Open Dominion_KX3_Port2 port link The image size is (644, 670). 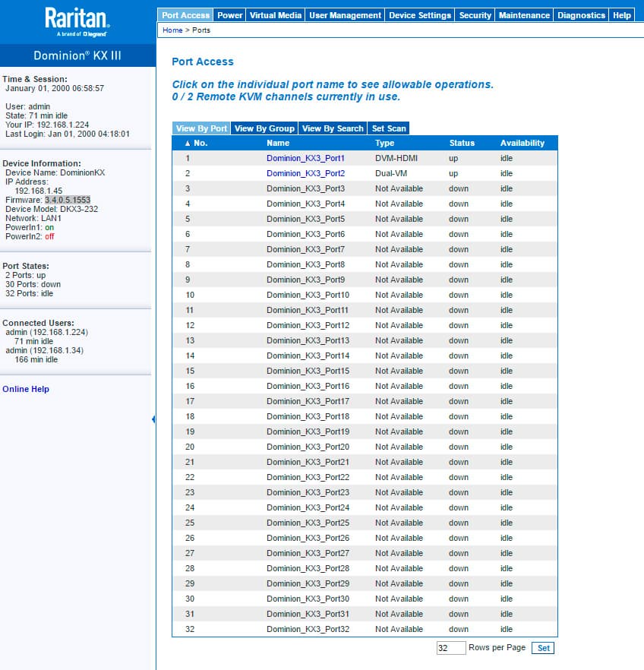(305, 173)
